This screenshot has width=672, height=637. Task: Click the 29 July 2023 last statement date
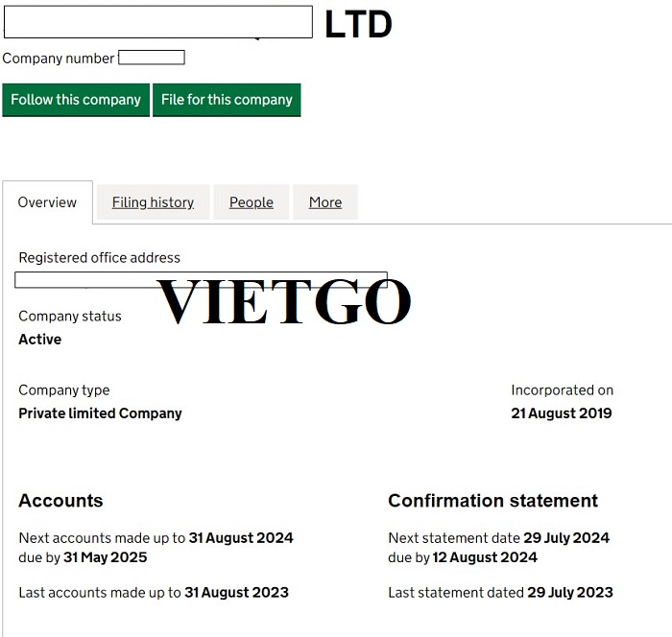coord(570,593)
